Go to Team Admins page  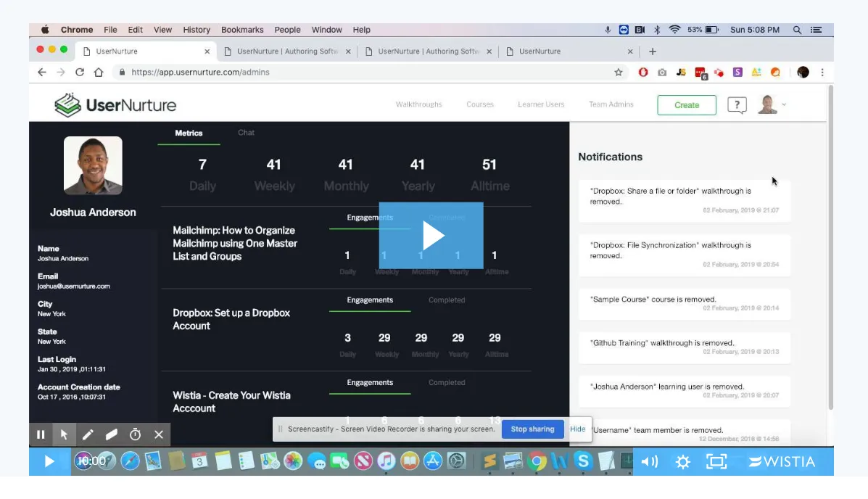(611, 104)
